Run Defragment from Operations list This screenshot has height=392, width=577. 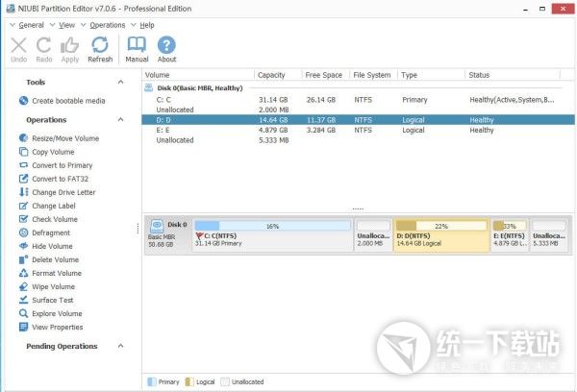50,233
